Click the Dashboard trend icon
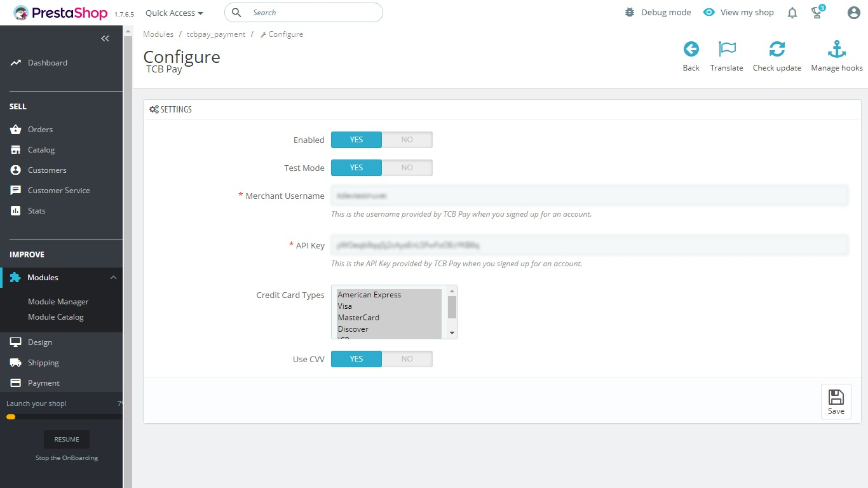868x488 pixels. click(x=16, y=63)
